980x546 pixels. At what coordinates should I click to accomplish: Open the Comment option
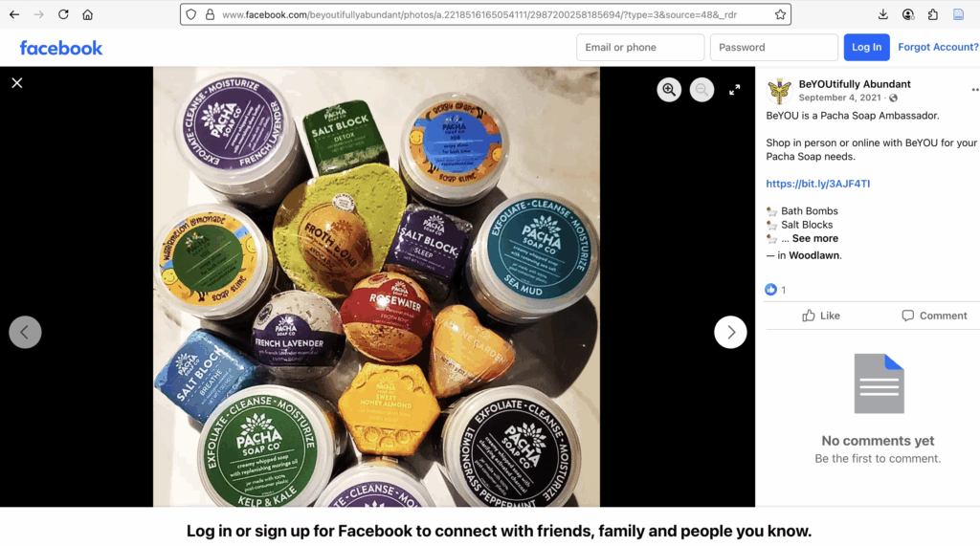point(934,316)
